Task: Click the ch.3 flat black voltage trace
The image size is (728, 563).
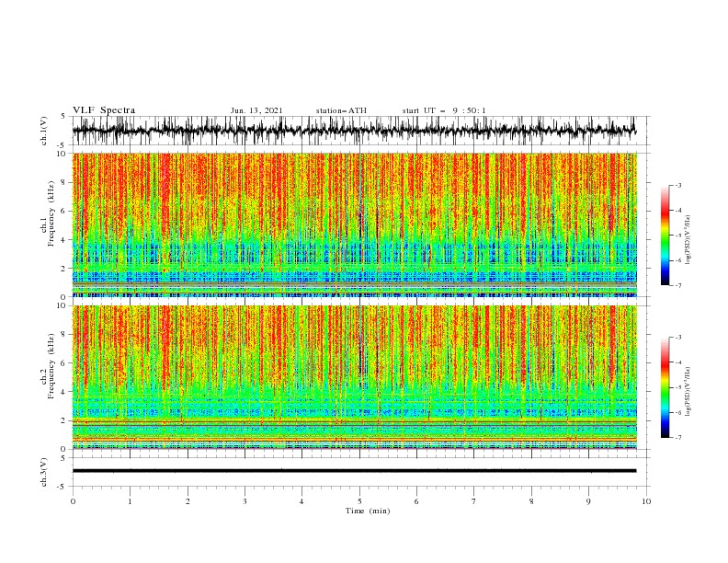Action: [x=354, y=471]
